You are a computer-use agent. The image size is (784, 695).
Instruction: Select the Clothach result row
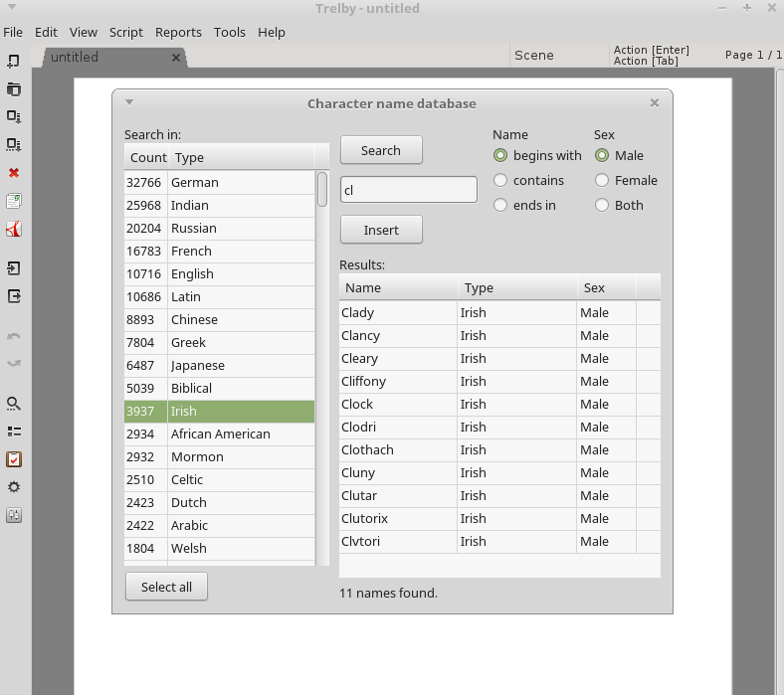[x=499, y=449]
